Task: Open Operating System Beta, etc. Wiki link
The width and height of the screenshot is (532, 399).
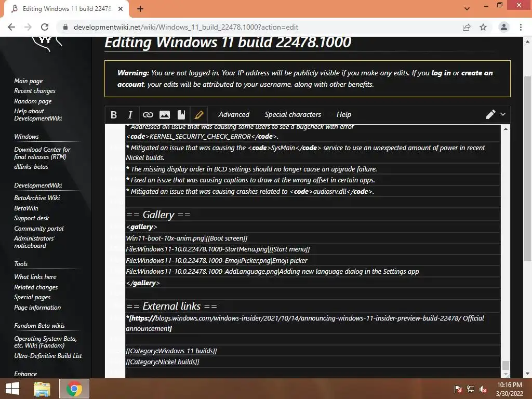Action: pos(45,342)
